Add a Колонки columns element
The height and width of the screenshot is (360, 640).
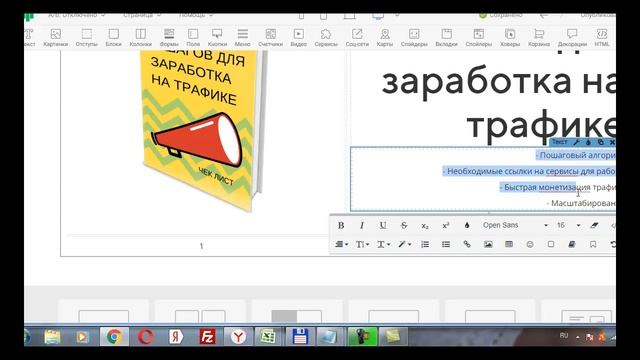click(x=140, y=37)
